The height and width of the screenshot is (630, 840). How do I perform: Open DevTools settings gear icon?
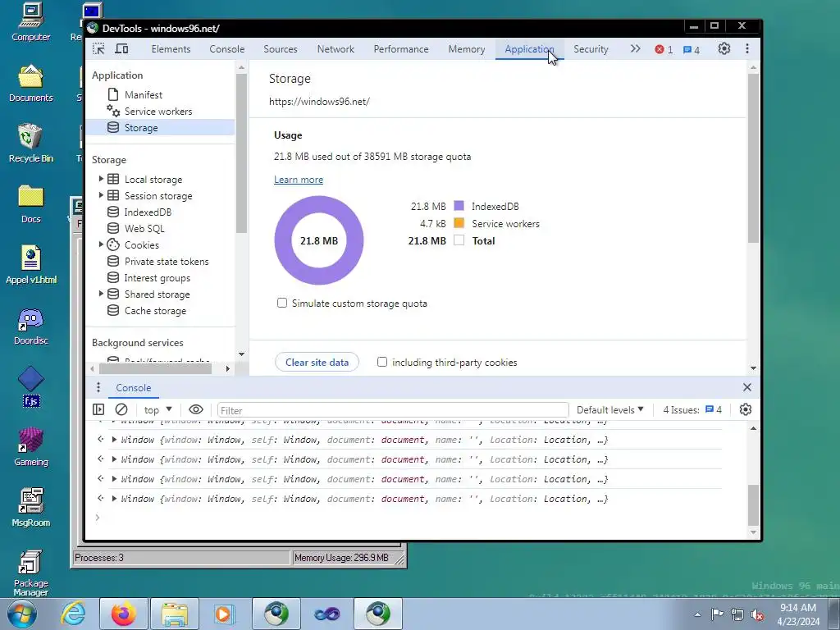(x=724, y=48)
